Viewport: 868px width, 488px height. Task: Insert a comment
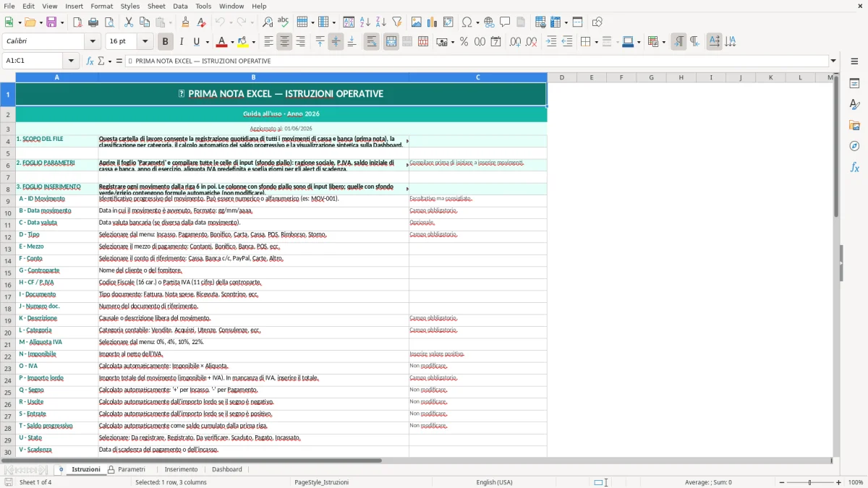[x=505, y=22]
